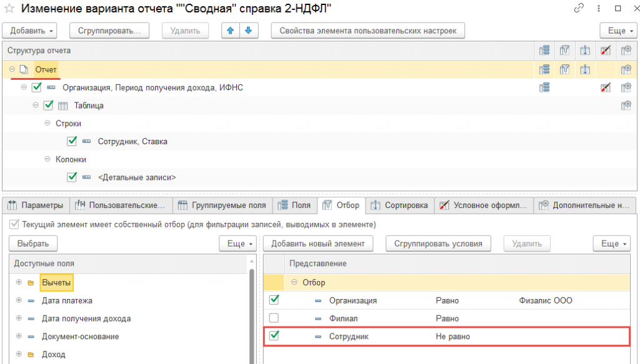
Task: Click the Отчет document icon
Action: click(24, 70)
